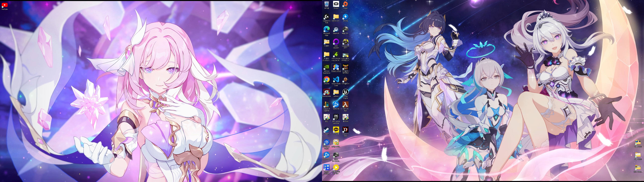The height and width of the screenshot is (182, 644).
Task: Open the Diablo IV Beta shortcut
Action: (x=345, y=130)
